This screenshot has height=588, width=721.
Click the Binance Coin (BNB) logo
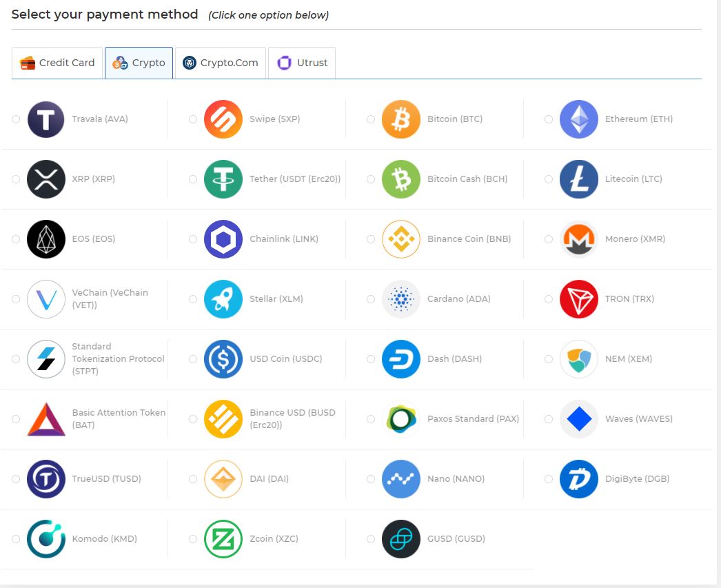pyautogui.click(x=401, y=239)
